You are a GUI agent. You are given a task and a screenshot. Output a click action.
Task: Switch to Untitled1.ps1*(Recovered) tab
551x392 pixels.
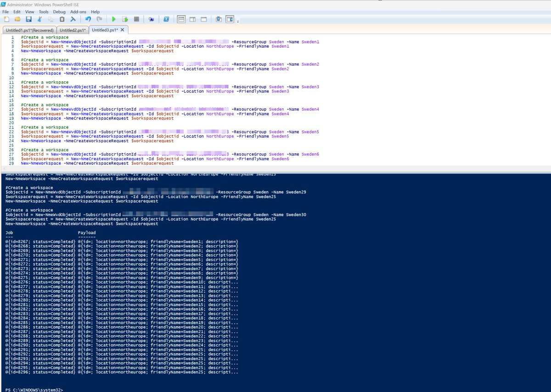click(30, 30)
